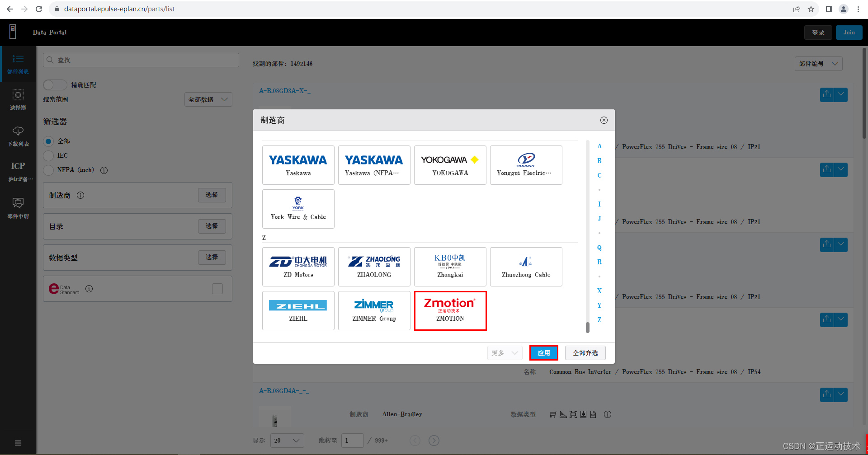The height and width of the screenshot is (455, 868).
Task: Click the 全部弃选 deselect all button
Action: (585, 353)
